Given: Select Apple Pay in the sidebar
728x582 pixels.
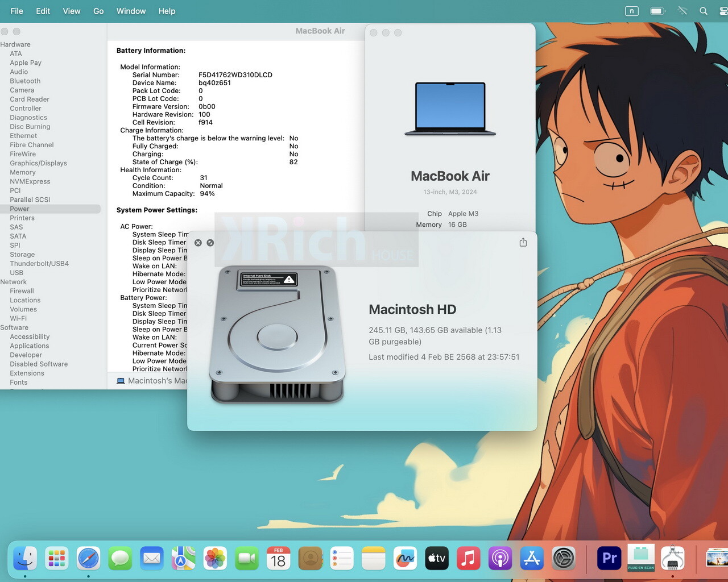Looking at the screenshot, I should [x=26, y=63].
